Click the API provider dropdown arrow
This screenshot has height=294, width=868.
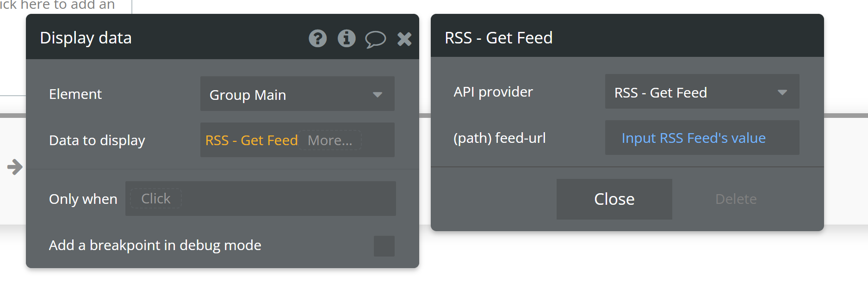782,92
